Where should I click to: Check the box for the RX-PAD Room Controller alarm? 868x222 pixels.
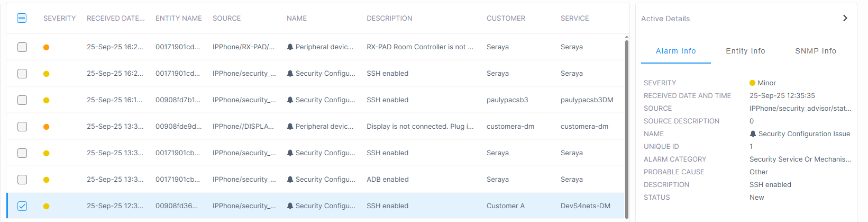tap(22, 47)
